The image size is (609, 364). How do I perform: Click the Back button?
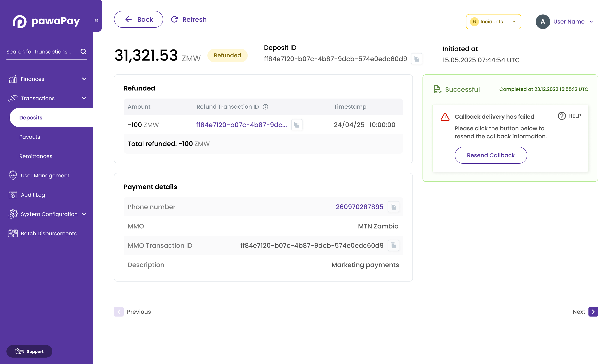point(139,19)
